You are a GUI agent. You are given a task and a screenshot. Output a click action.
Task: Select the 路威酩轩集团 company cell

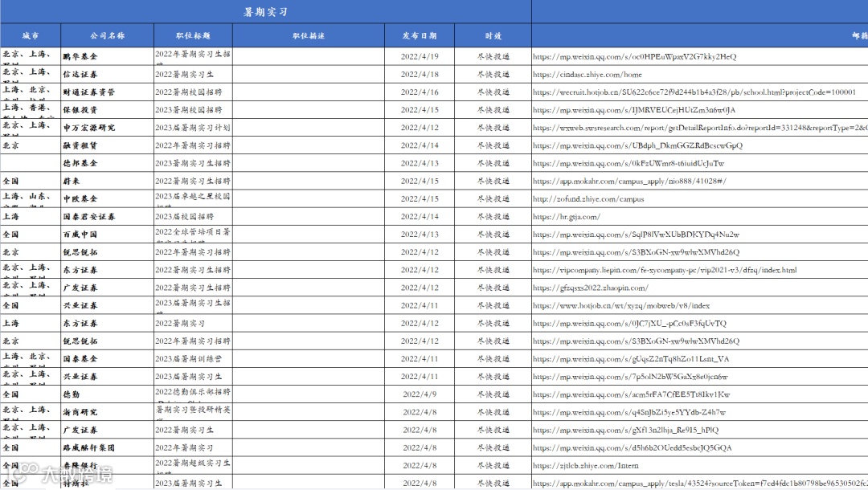click(108, 448)
